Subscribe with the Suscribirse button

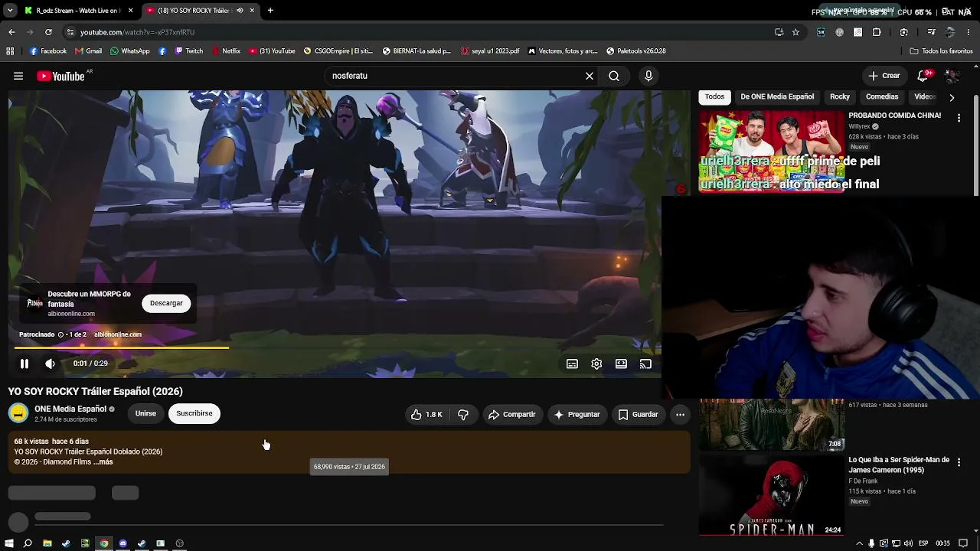(x=194, y=413)
